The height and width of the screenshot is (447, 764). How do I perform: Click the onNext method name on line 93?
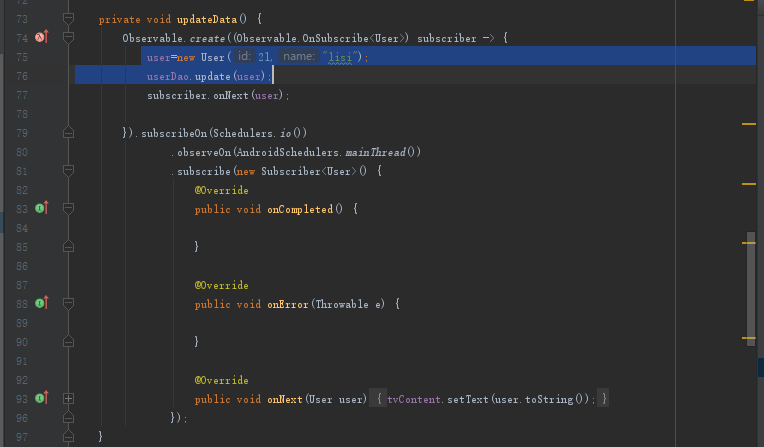tap(285, 400)
